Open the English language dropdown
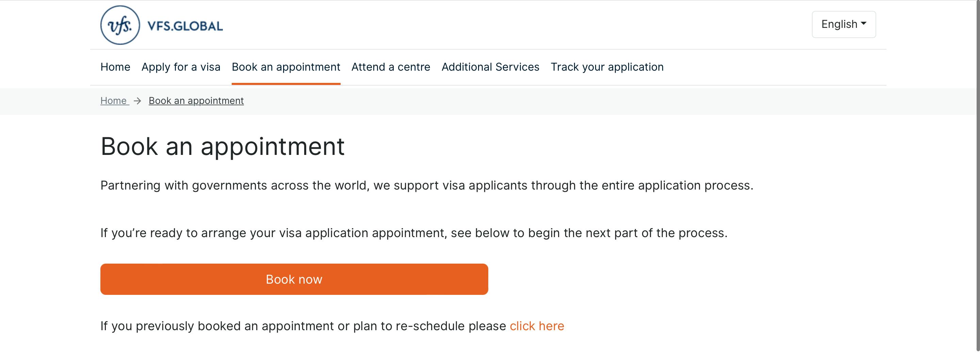This screenshot has width=980, height=356. [x=844, y=24]
